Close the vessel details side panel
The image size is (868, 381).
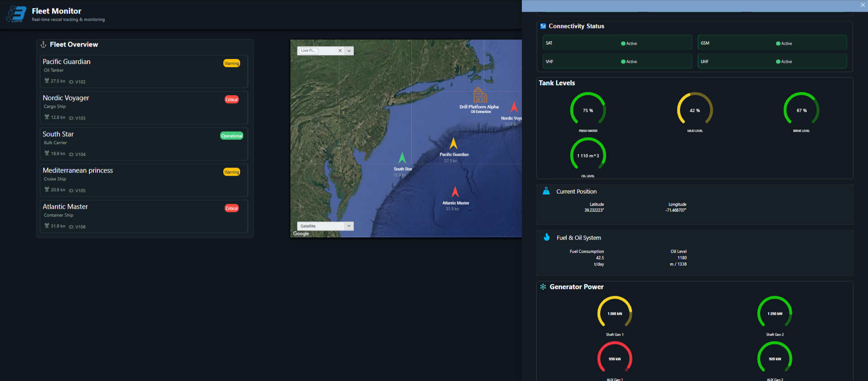pos(863,5)
